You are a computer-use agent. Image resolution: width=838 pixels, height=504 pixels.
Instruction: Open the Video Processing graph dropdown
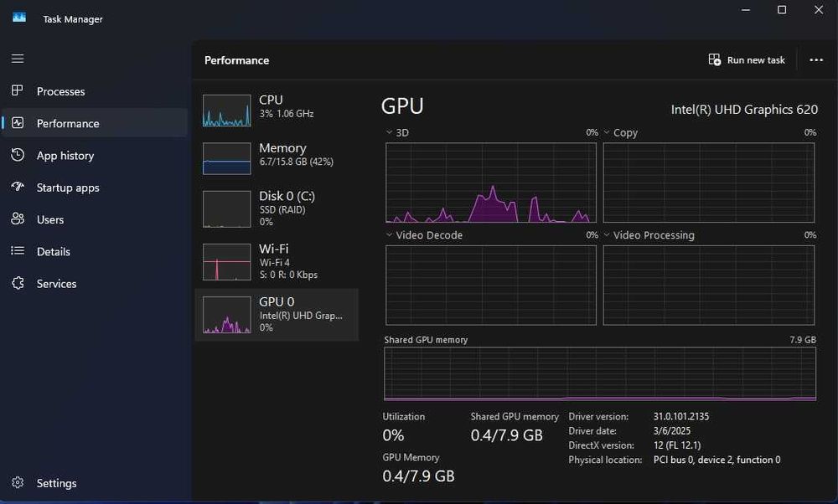click(x=607, y=235)
